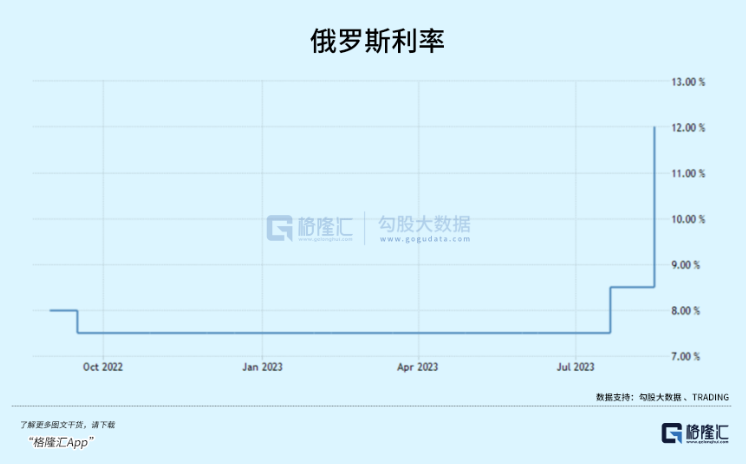This screenshot has width=746, height=464.
Task: Select the 10.00 % y-axis label
Action: click(687, 219)
